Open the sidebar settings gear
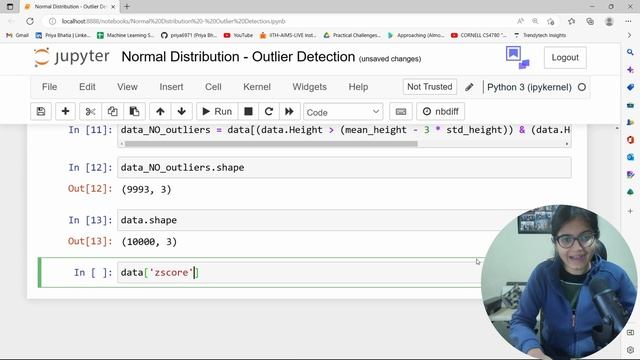Image resolution: width=640 pixels, height=360 pixels. point(630,350)
